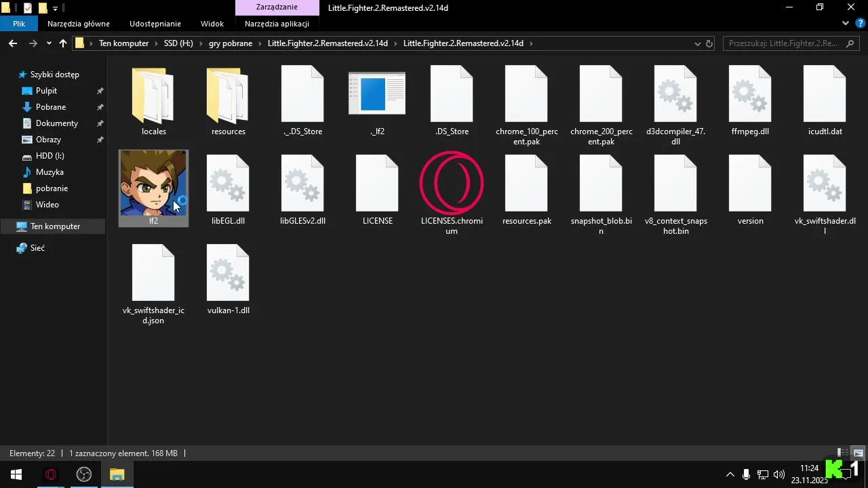Open volume control in tray
The image size is (868, 488).
click(779, 474)
